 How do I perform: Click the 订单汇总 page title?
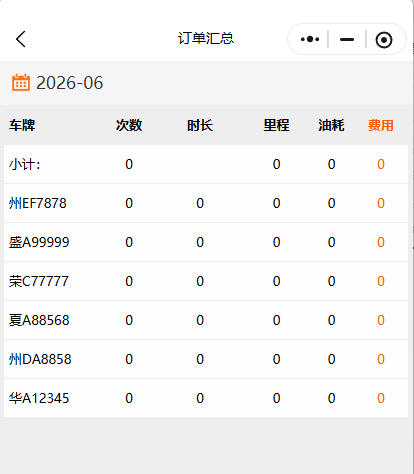point(206,38)
